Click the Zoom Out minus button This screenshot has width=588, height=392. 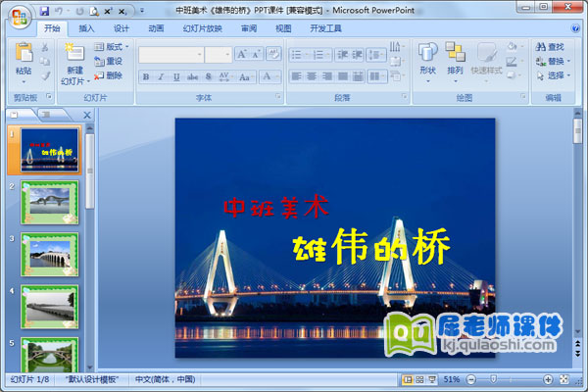[471, 380]
